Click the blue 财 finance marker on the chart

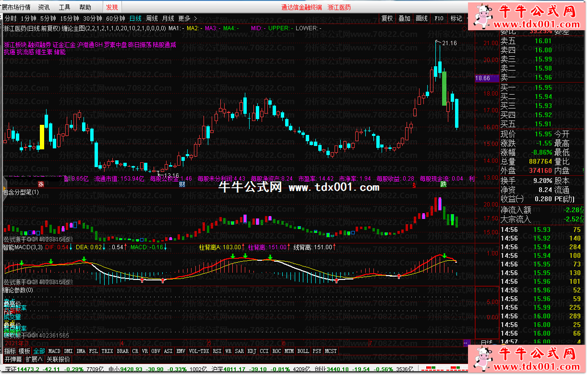(182, 184)
